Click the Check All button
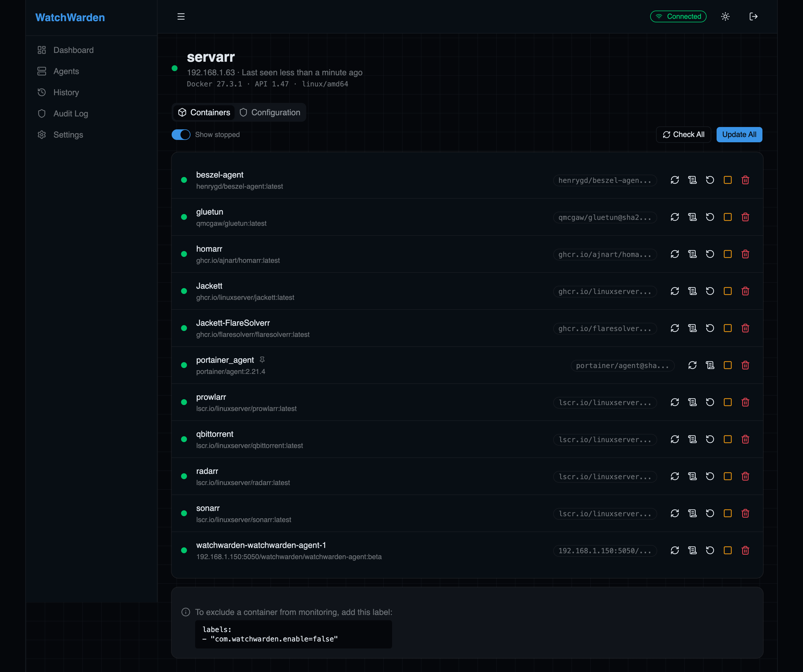Image resolution: width=803 pixels, height=672 pixels. 683,135
